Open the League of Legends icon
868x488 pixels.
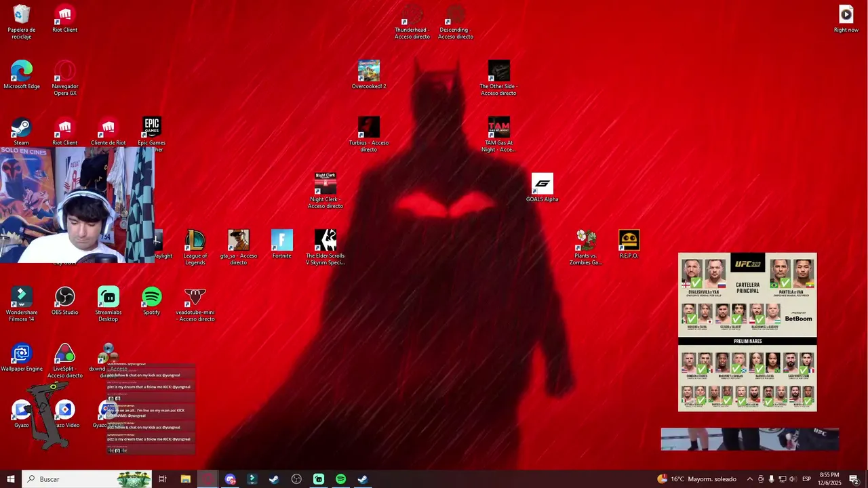click(195, 247)
